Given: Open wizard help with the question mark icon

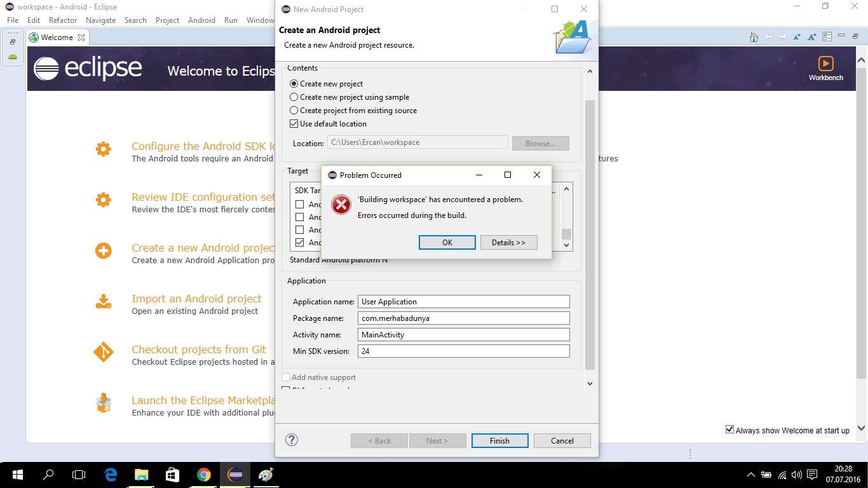Looking at the screenshot, I should pos(292,440).
